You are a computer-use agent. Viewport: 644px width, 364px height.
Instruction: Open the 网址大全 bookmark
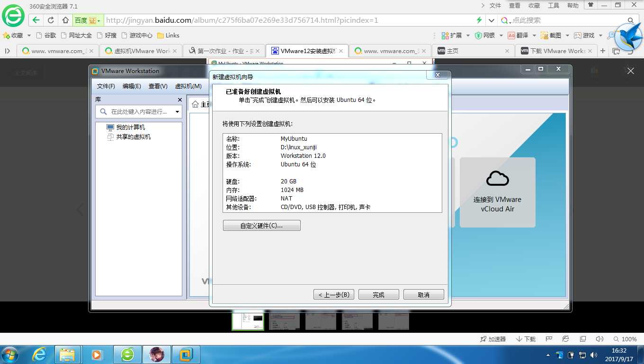tap(76, 36)
